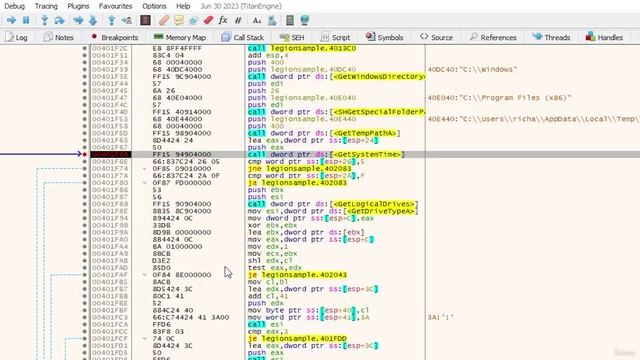Click the Step Over toolbar icon
The height and width of the screenshot is (360, 640).
60,20
